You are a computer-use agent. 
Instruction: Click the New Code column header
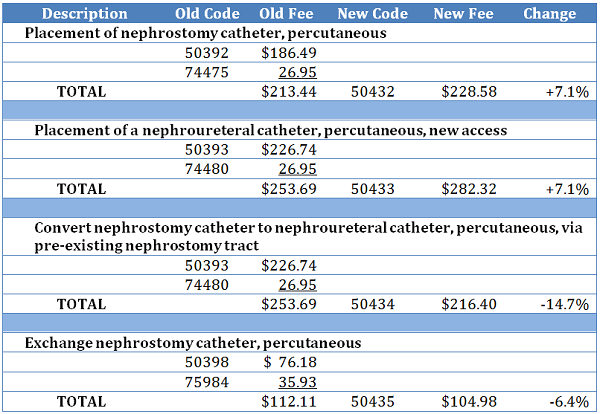click(x=373, y=14)
